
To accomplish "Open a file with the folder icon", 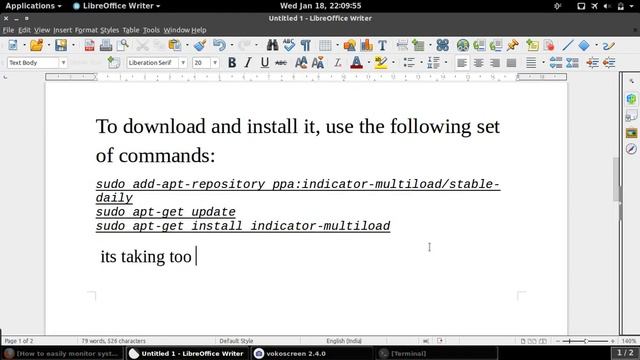I will (x=36, y=45).
